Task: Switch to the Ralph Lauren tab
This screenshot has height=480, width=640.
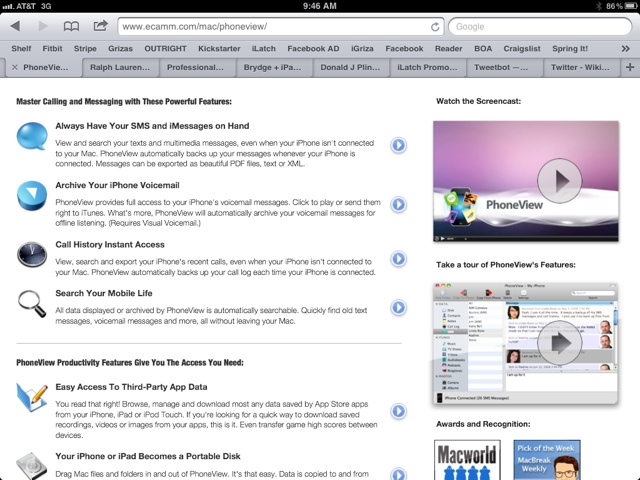Action: [120, 67]
